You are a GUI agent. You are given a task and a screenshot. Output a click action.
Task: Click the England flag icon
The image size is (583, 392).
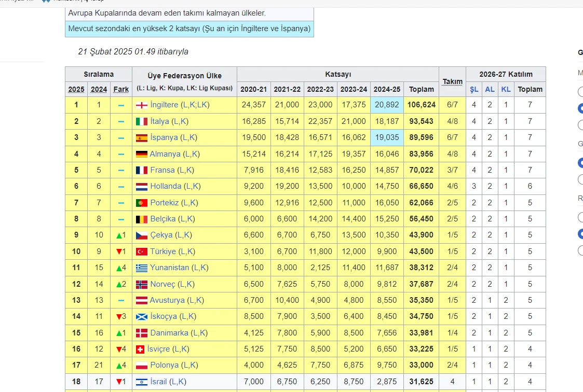[x=141, y=105]
